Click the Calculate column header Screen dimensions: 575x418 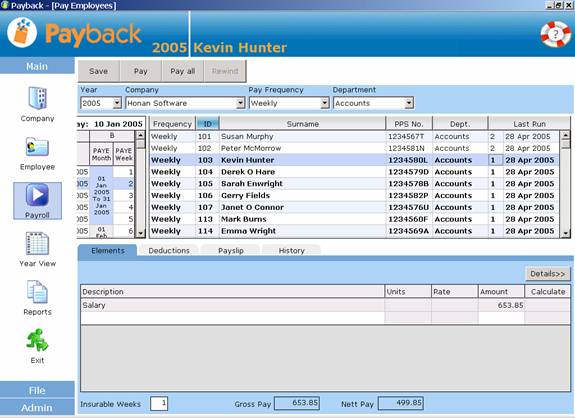point(548,292)
